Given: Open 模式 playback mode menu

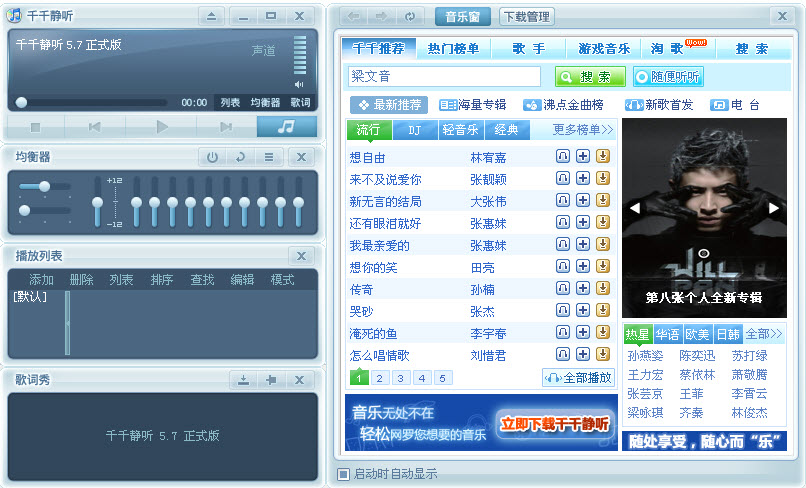Looking at the screenshot, I should click(282, 280).
